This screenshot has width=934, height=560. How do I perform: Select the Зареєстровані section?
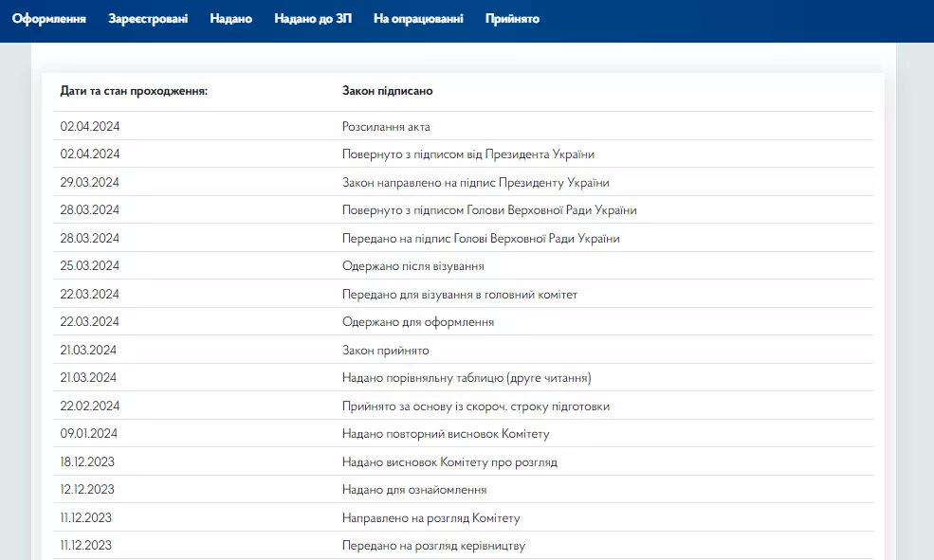pos(149,18)
